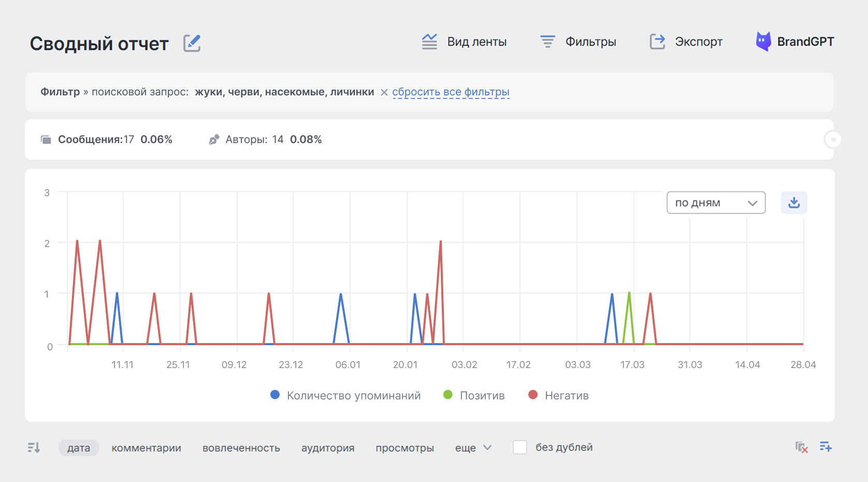Click the Сообщения:17 counter text
This screenshot has width=868, height=482.
[96, 139]
